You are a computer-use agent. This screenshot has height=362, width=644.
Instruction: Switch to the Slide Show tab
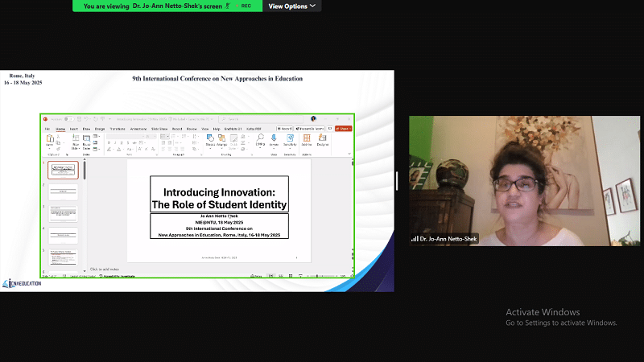pos(159,129)
